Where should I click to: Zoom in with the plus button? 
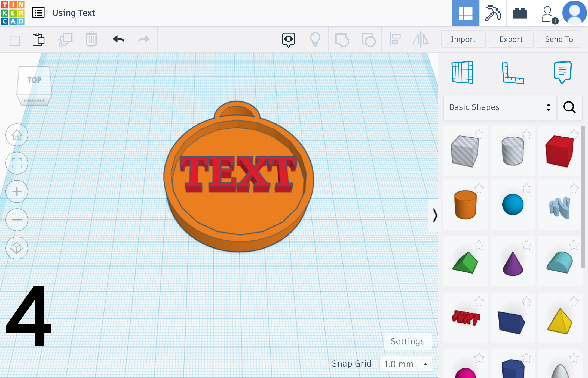point(17,191)
